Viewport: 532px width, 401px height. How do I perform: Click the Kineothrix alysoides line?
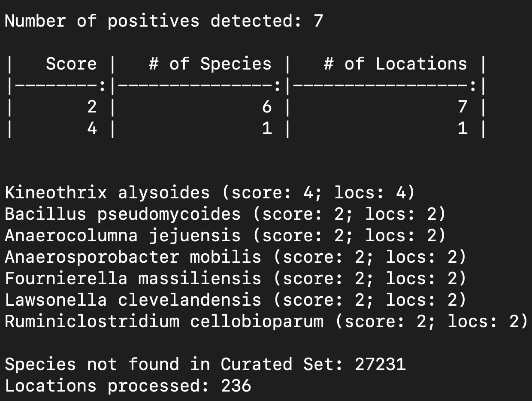pyautogui.click(x=210, y=193)
